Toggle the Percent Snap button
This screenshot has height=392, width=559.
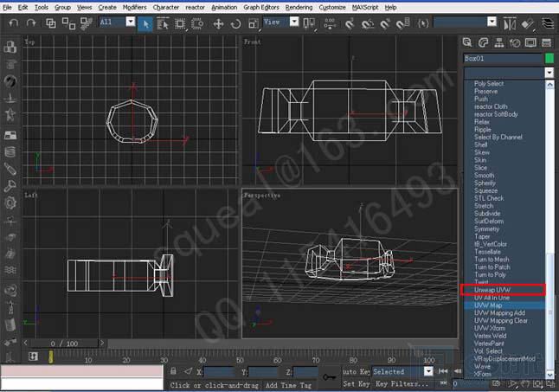[x=385, y=24]
